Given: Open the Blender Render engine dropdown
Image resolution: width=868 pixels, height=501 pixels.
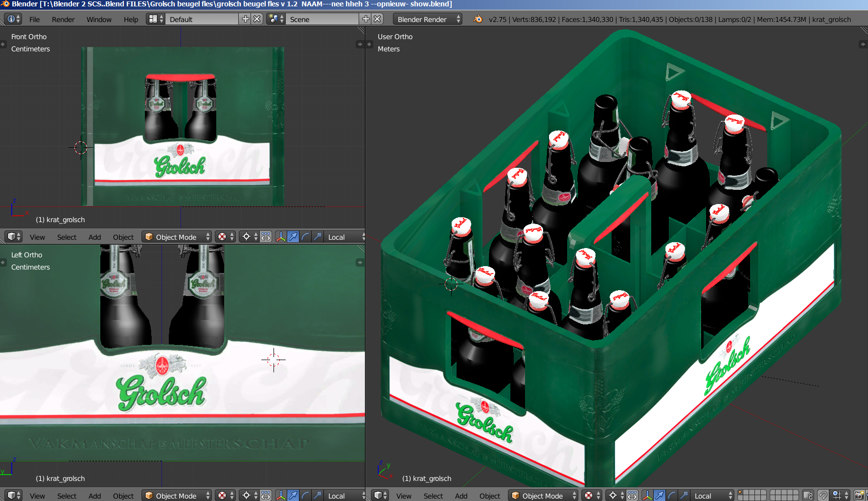Looking at the screenshot, I should (x=428, y=19).
